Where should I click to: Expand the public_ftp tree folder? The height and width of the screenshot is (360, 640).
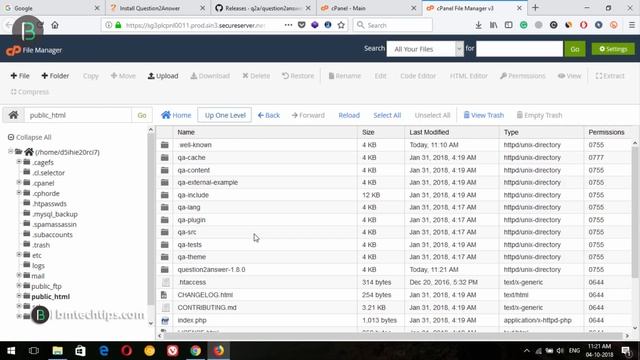click(x=19, y=285)
